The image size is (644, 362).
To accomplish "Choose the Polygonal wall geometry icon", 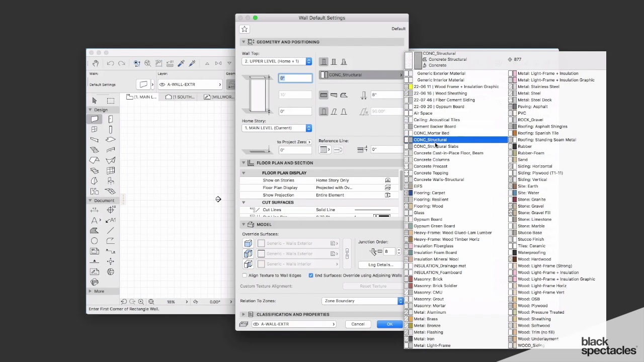I will pos(344,95).
